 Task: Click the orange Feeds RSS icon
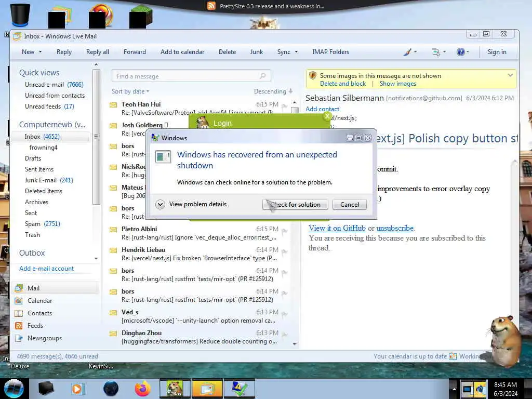(x=19, y=326)
